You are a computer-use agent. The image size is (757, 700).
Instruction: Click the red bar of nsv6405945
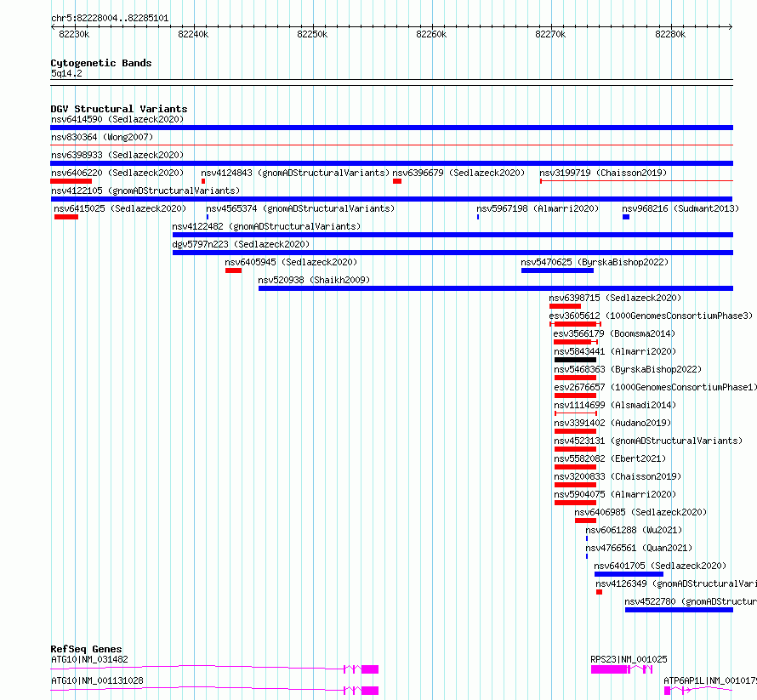pyautogui.click(x=233, y=270)
